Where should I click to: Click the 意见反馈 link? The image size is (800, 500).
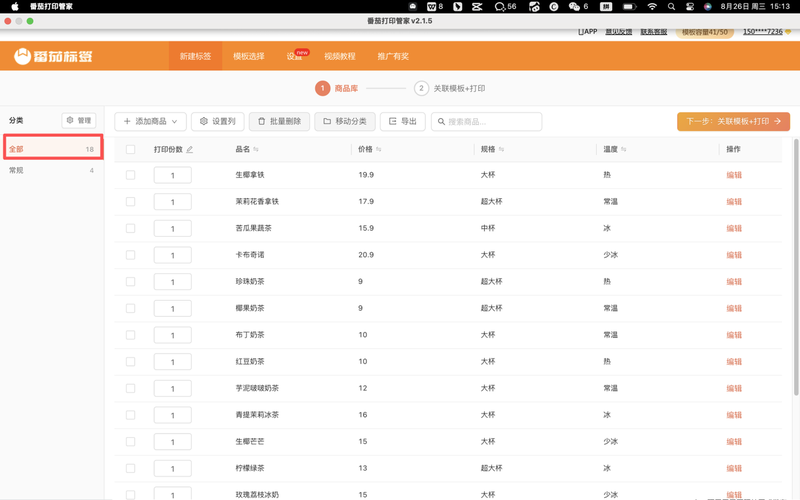(618, 32)
